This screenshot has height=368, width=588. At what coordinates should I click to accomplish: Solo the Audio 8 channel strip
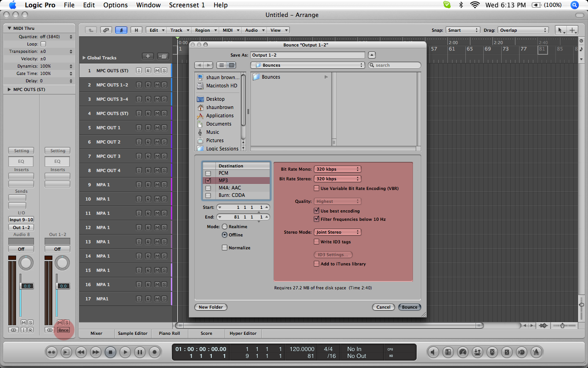point(31,322)
